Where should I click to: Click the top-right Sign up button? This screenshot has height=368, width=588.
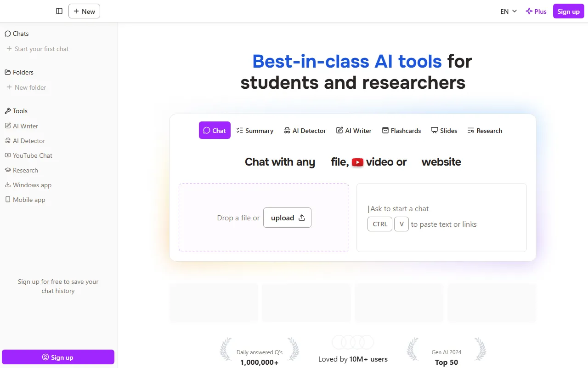coord(568,11)
